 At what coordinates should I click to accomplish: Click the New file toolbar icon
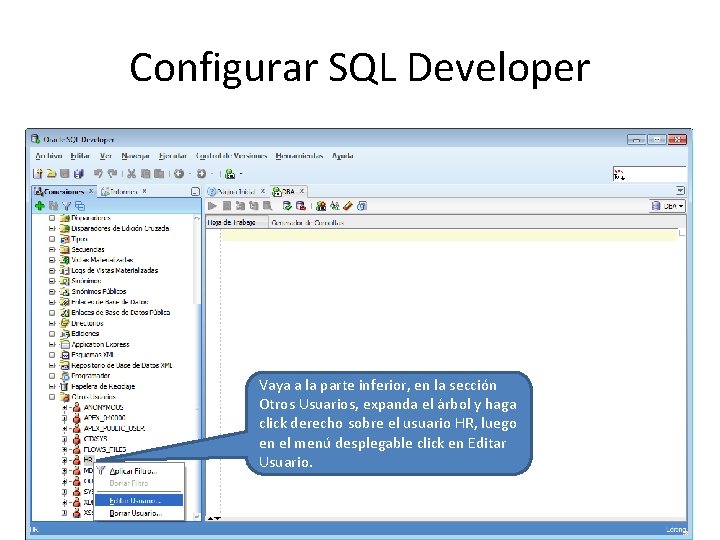pos(38,174)
